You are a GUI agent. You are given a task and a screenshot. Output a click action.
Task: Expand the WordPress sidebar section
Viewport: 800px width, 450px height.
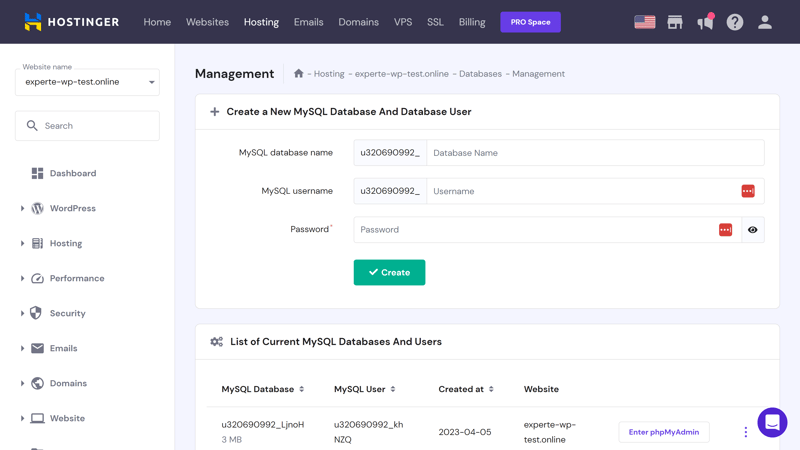pyautogui.click(x=22, y=208)
